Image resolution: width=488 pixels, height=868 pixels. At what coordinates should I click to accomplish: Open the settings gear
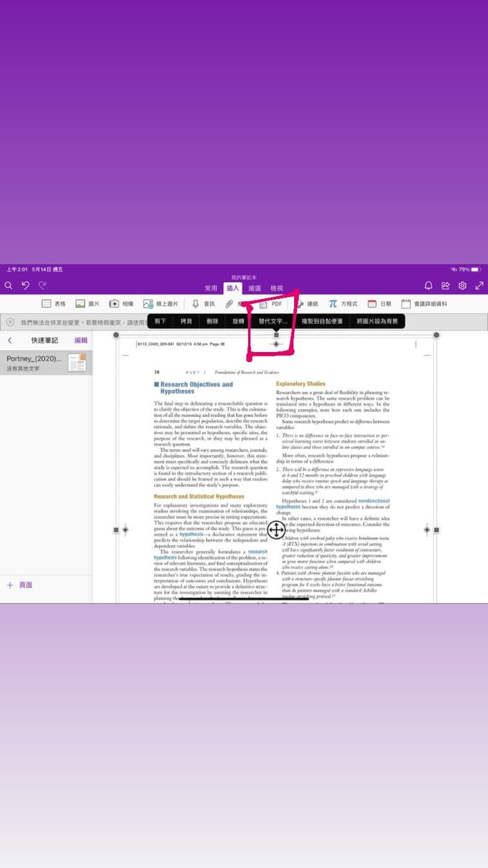tap(462, 286)
